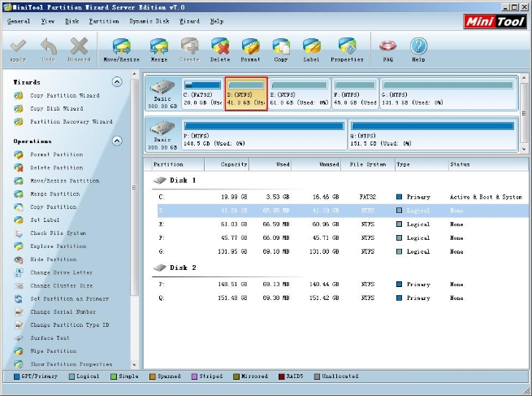532x396 pixels.
Task: Click Copy Partition operation icon
Action: click(19, 207)
